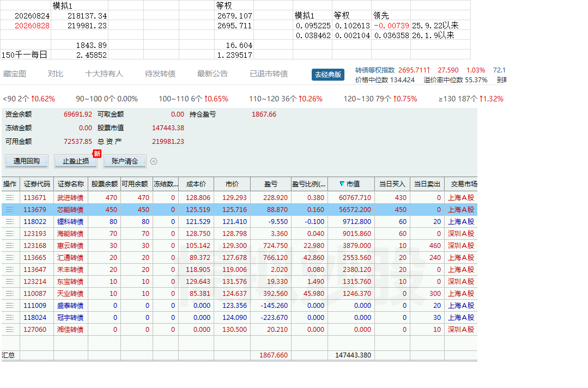588x388 pixels.
Task: Click the settings hexagon icon beside 账户清仓
Action: (x=154, y=161)
